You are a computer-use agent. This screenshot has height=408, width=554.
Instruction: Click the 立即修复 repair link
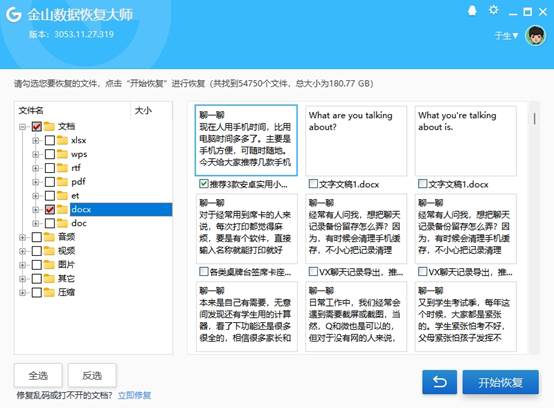coord(134,395)
